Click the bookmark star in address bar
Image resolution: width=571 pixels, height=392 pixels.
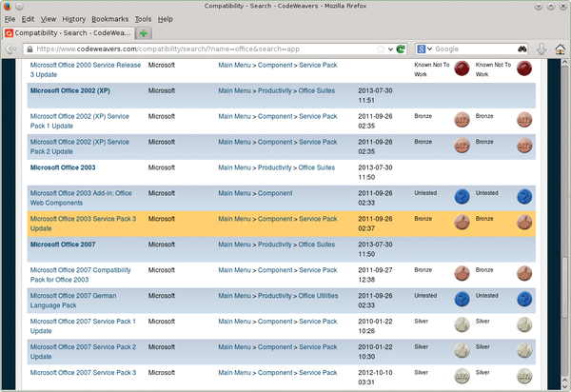pos(381,49)
